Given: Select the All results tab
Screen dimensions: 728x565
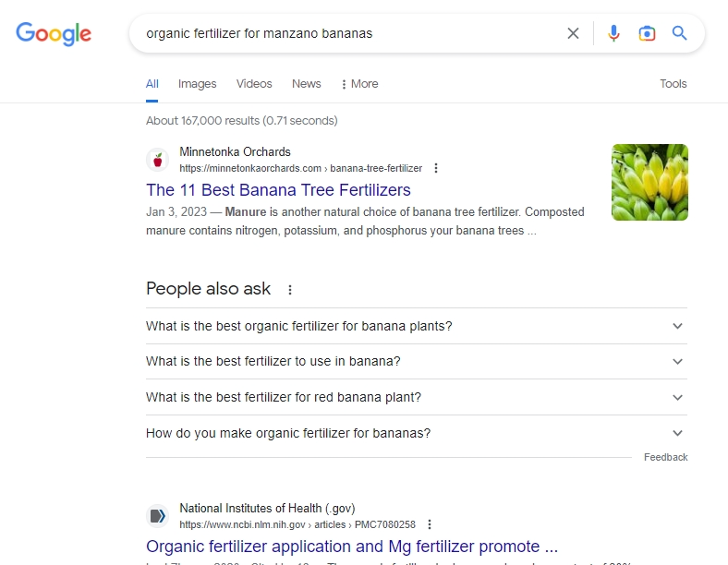Looking at the screenshot, I should 152,84.
